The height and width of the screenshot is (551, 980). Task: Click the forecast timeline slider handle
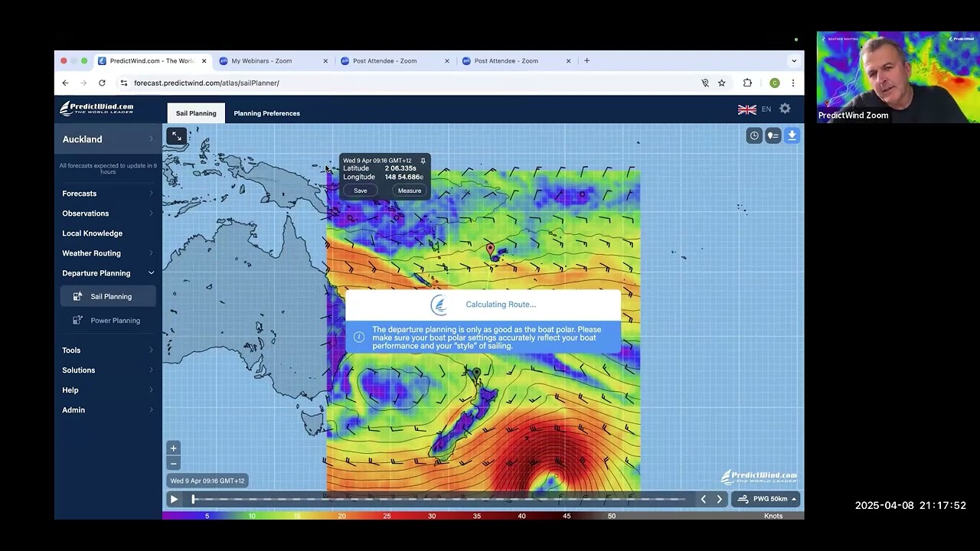194,499
